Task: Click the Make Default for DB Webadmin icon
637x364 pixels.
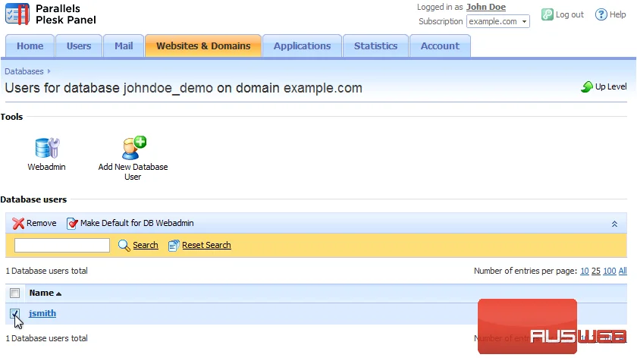Action: [72, 224]
